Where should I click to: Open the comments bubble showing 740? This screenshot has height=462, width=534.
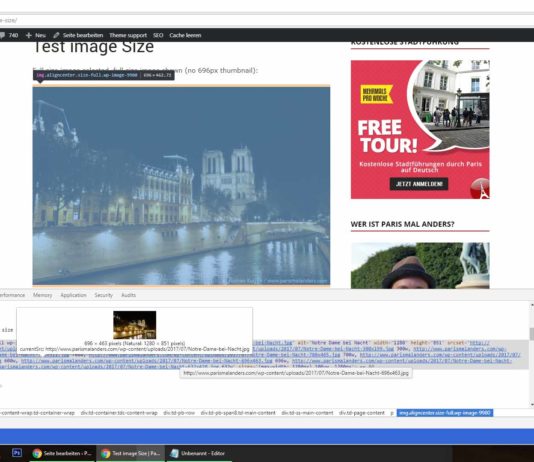pyautogui.click(x=9, y=35)
